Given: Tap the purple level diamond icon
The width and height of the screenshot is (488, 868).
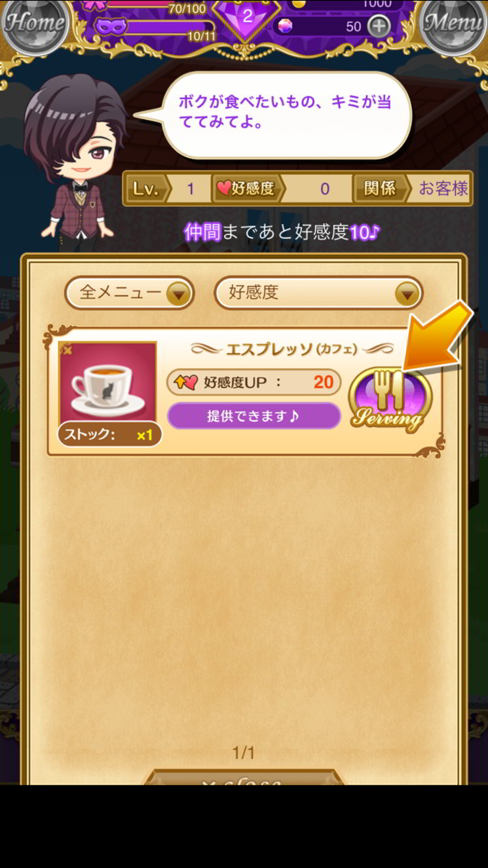Looking at the screenshot, I should tap(247, 16).
